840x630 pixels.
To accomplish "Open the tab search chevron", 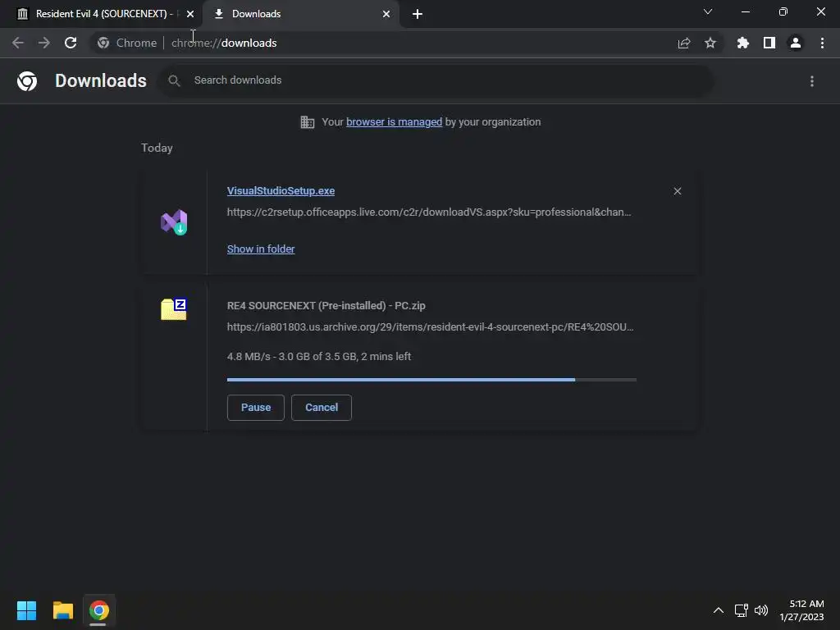I will tap(708, 11).
